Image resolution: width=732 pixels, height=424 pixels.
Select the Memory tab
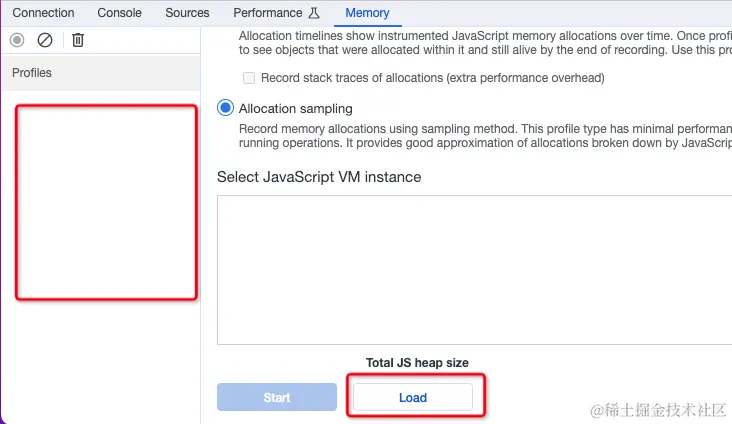coord(367,13)
